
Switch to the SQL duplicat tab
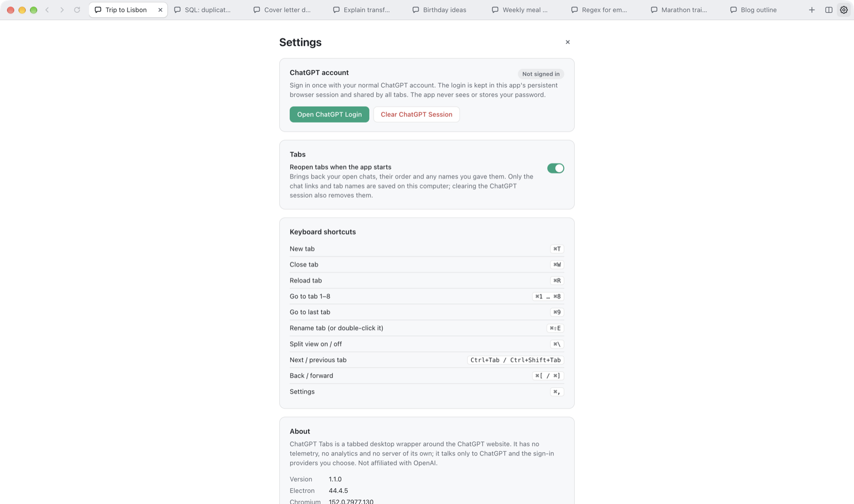tap(207, 10)
